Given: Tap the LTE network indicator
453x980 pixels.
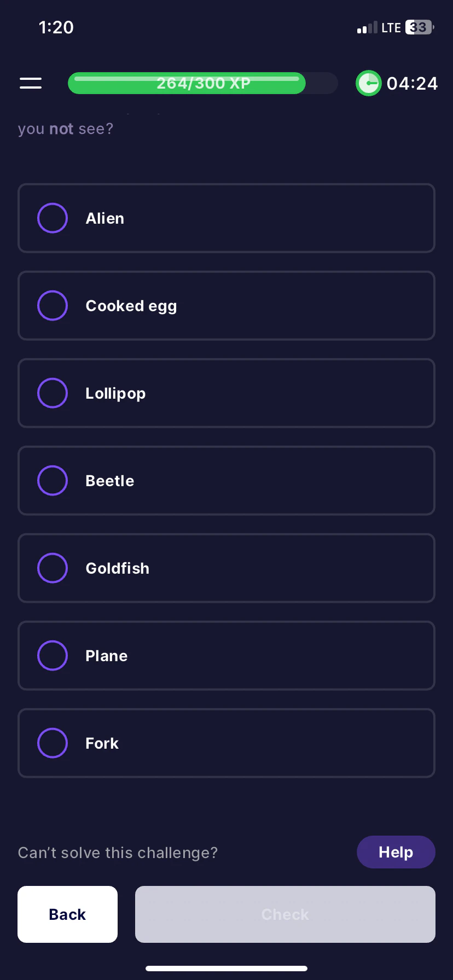Looking at the screenshot, I should click(391, 28).
